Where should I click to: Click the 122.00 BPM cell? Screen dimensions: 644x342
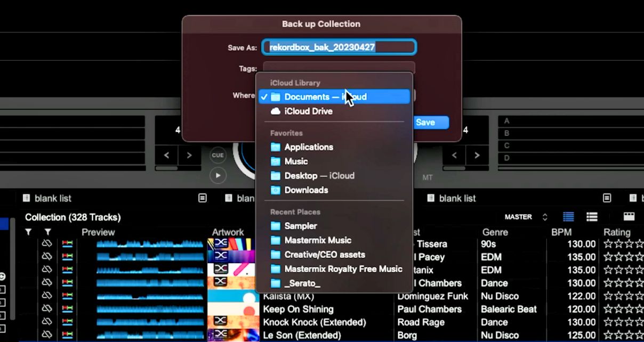point(582,296)
